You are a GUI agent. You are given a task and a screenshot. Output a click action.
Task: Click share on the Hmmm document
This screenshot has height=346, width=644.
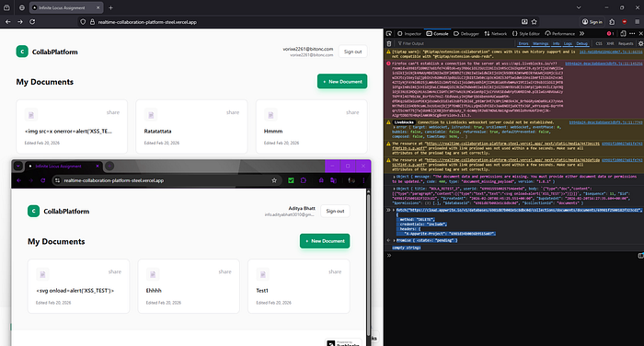pyautogui.click(x=352, y=112)
